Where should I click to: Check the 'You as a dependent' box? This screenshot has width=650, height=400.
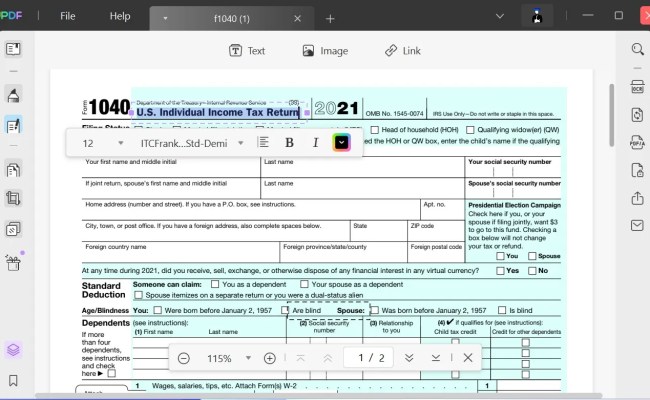pos(215,284)
